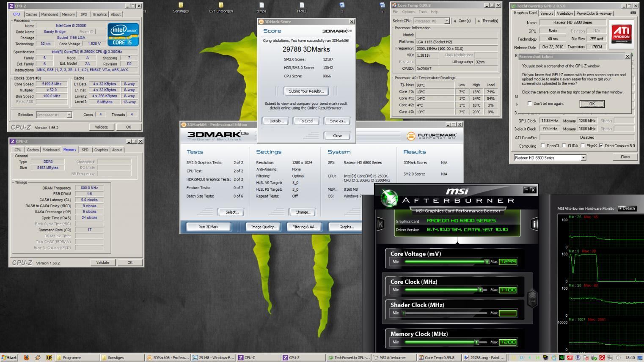Toggle the OpenCL checkbox in GPU-Z

543,145
